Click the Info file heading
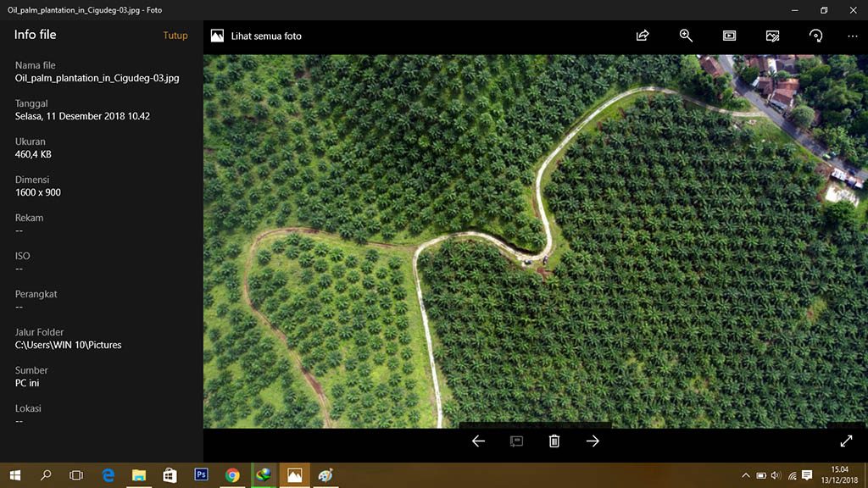 [x=35, y=34]
